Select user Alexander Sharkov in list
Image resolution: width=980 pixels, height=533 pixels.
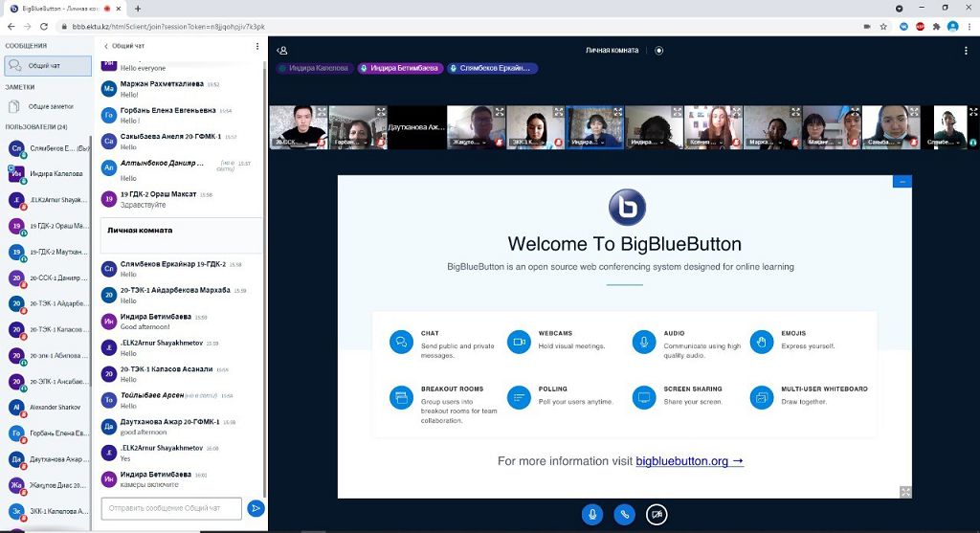(48, 408)
